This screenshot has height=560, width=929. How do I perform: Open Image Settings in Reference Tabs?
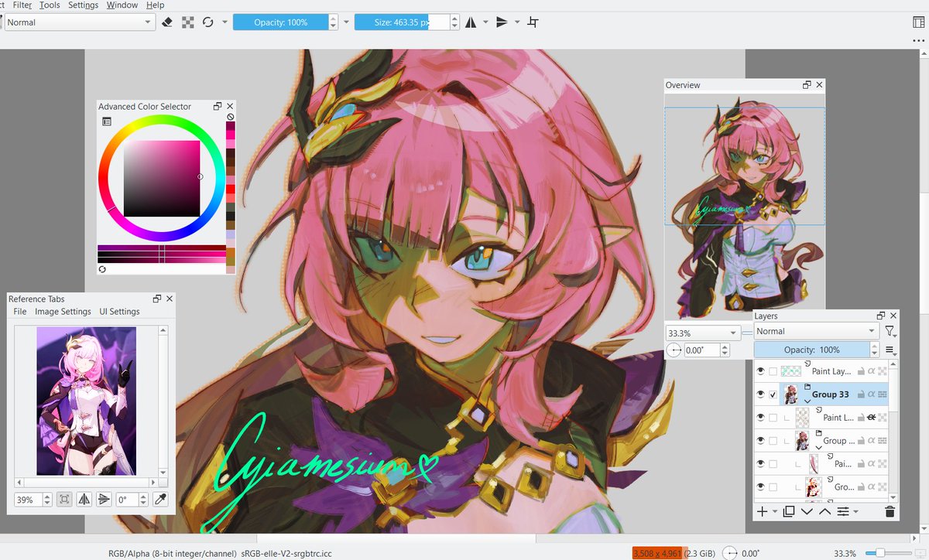pos(63,312)
